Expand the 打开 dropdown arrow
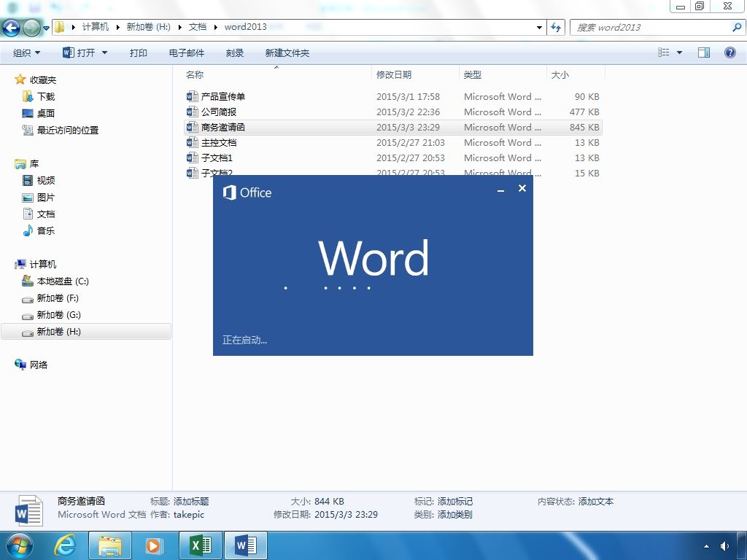Image resolution: width=747 pixels, height=560 pixels. click(104, 52)
